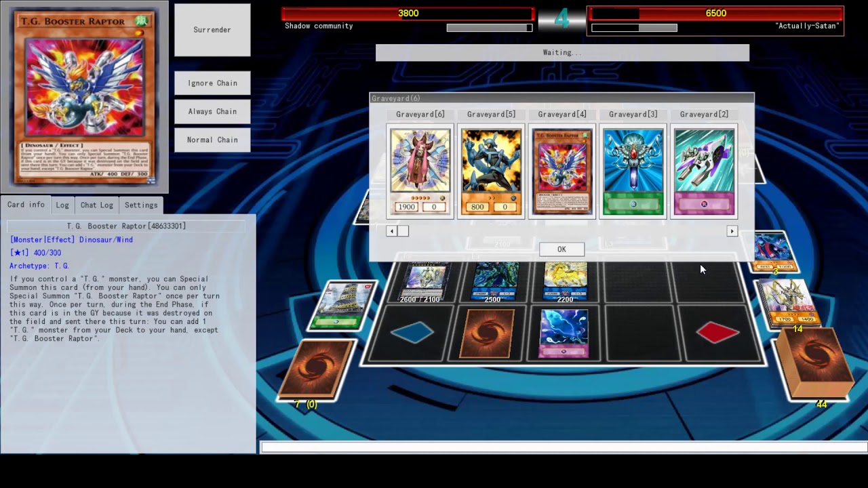Click the field spell card beside the monster zones
This screenshot has width=868, height=488.
click(x=342, y=305)
